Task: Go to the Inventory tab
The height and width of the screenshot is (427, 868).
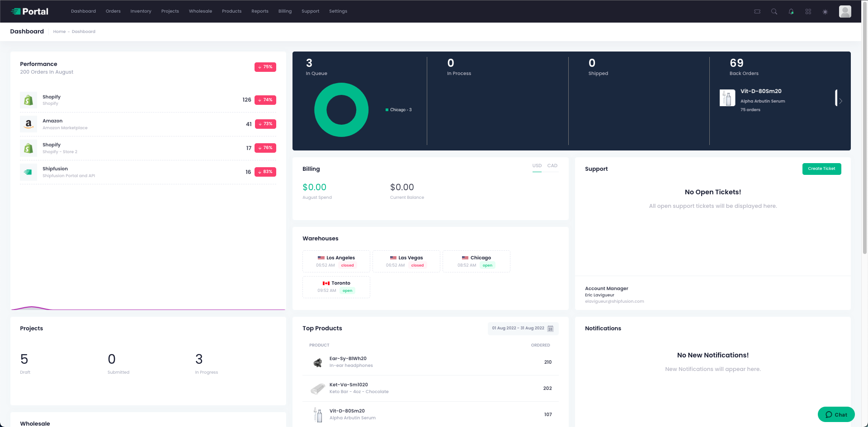Action: (x=141, y=11)
